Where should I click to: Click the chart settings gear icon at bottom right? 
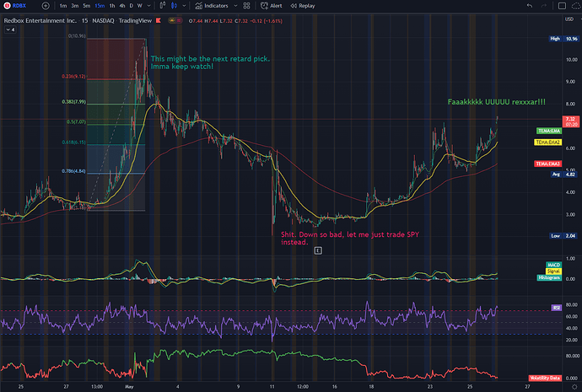pyautogui.click(x=574, y=387)
